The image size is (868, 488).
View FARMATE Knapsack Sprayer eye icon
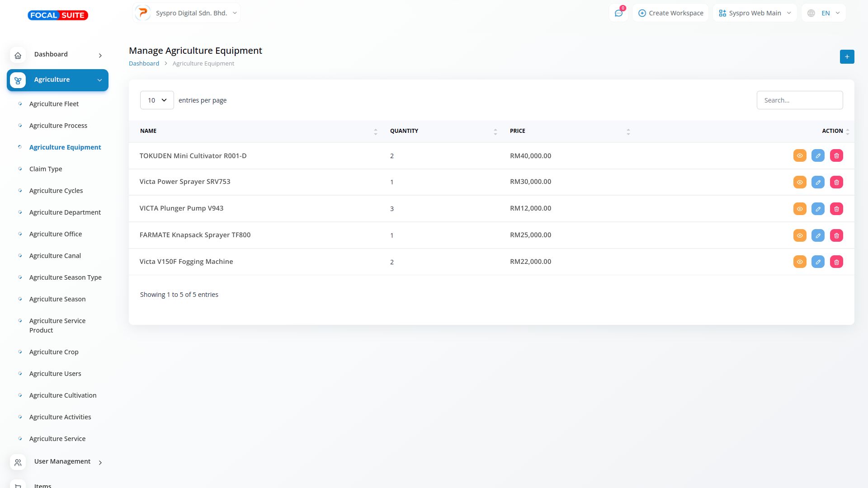(x=799, y=236)
